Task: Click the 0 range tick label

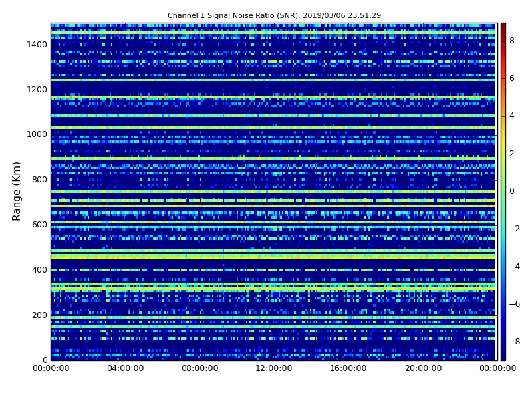Action: point(45,360)
